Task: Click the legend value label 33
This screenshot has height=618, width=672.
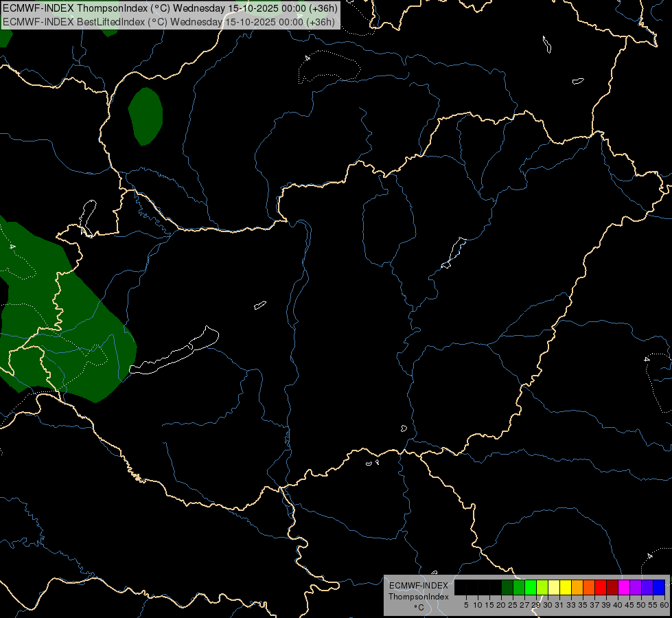Action: point(571,605)
